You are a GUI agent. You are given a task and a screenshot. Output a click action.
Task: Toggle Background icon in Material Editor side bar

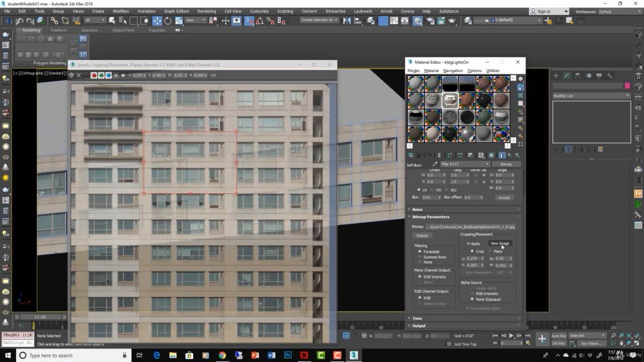click(x=520, y=95)
